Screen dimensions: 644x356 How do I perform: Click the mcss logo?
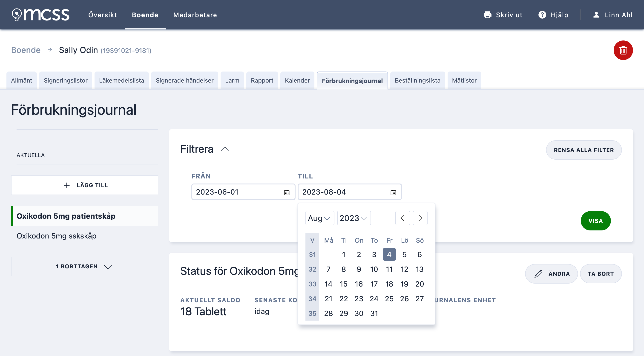click(x=41, y=15)
